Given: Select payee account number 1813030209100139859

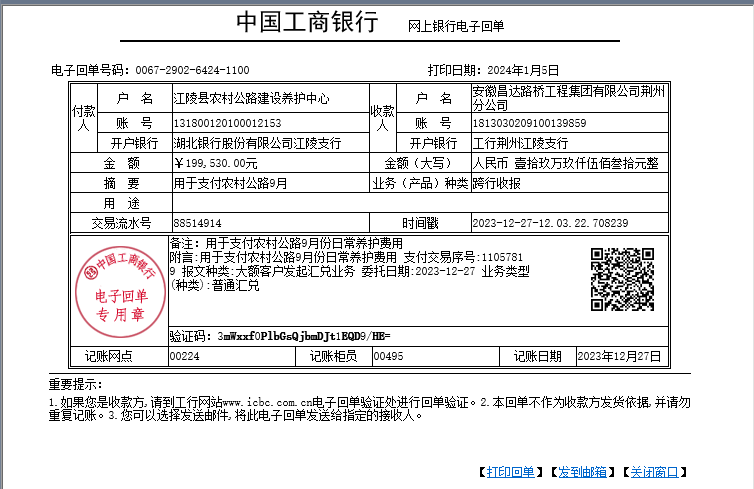Looking at the screenshot, I should pos(529,123).
